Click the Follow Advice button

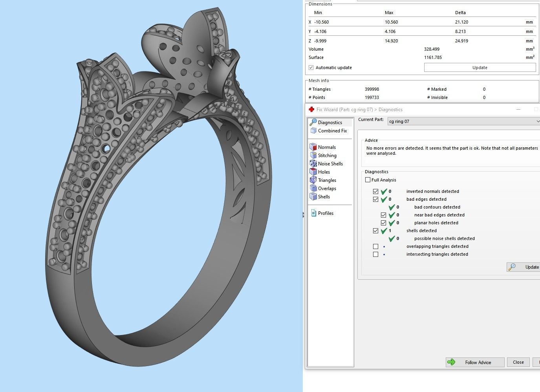(x=475, y=362)
